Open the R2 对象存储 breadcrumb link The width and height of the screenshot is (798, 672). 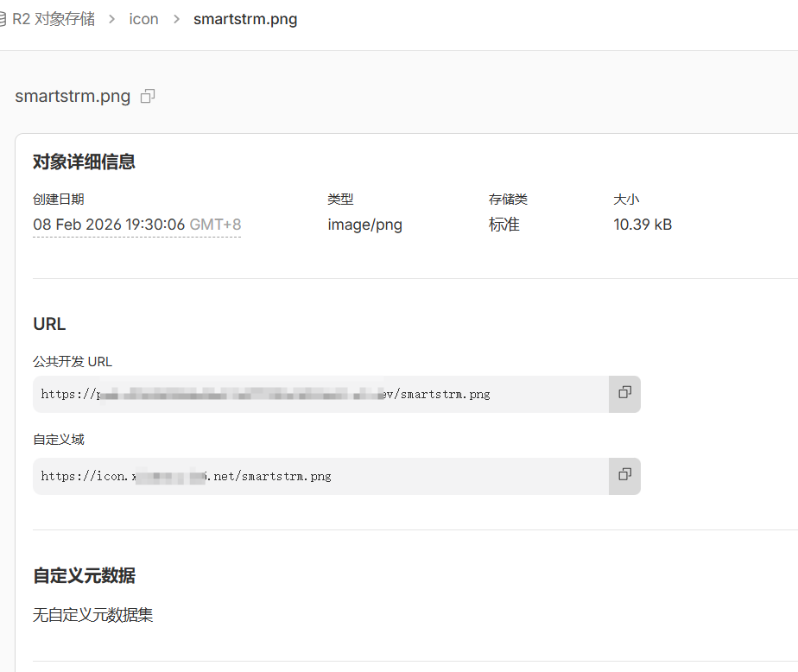53,19
